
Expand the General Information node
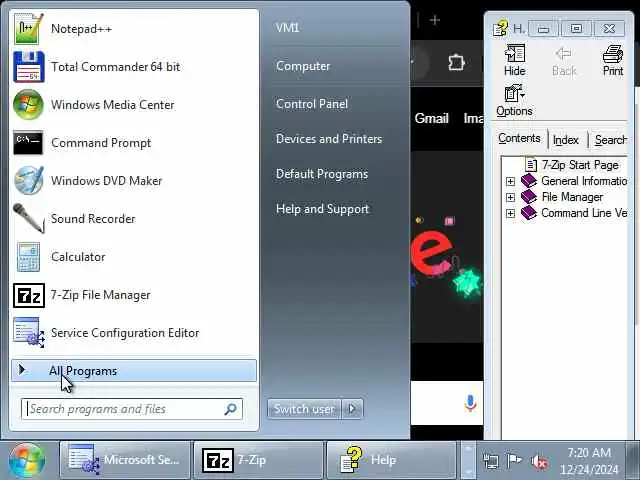point(510,181)
